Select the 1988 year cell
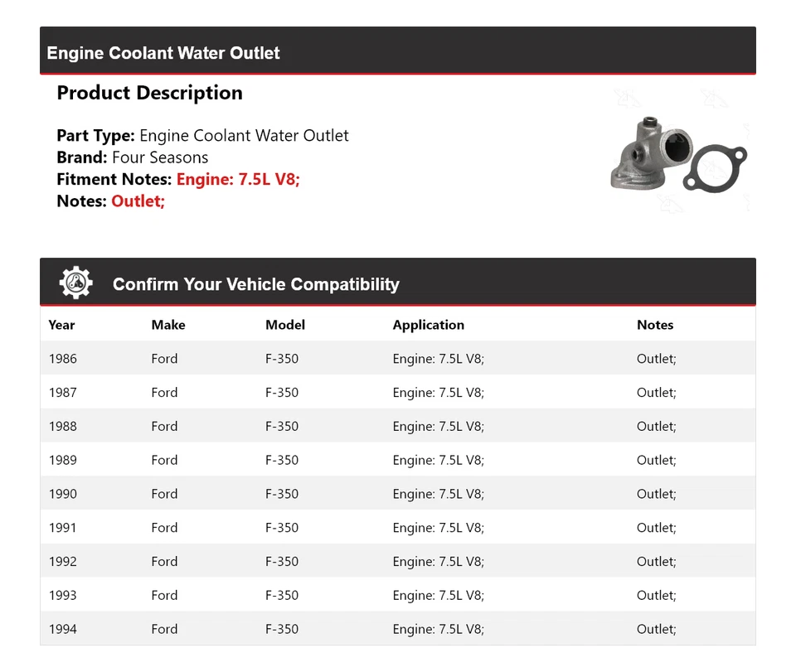The height and width of the screenshot is (672, 796). (x=63, y=427)
